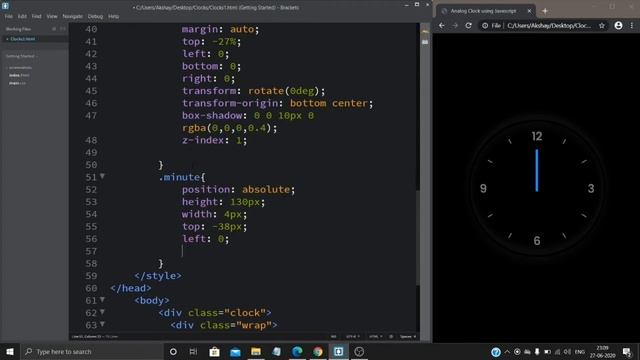Toggle Spaces indentation in status bar
This screenshot has height=360, width=640.
[408, 337]
